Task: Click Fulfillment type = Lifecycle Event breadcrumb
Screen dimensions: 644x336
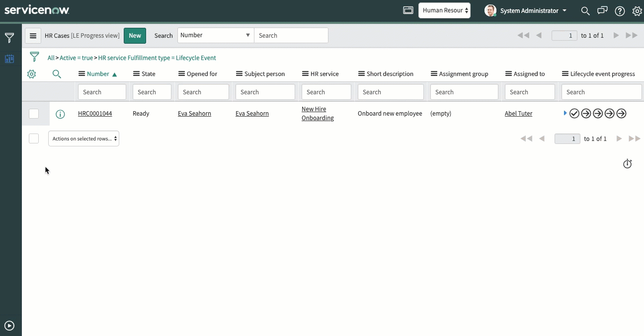Action: (x=157, y=58)
